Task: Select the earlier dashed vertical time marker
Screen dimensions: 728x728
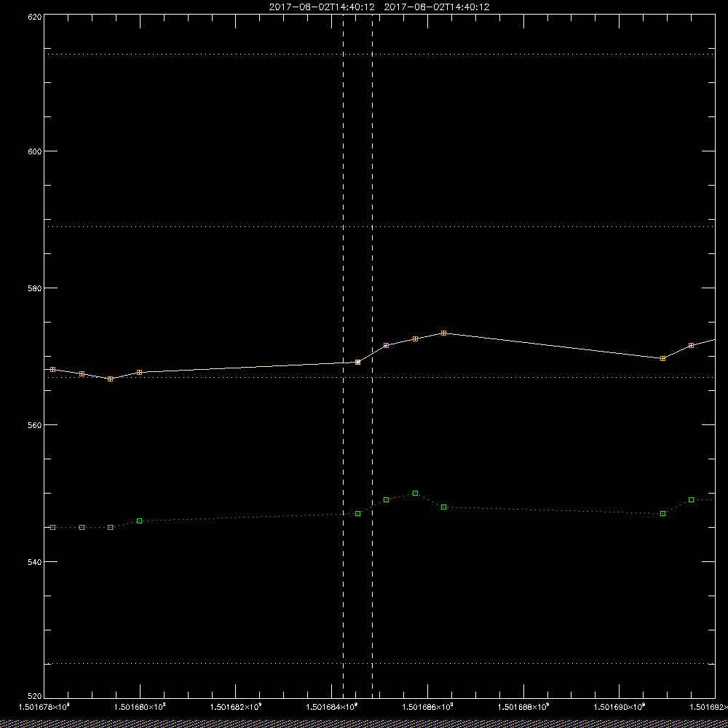Action: coord(343,355)
